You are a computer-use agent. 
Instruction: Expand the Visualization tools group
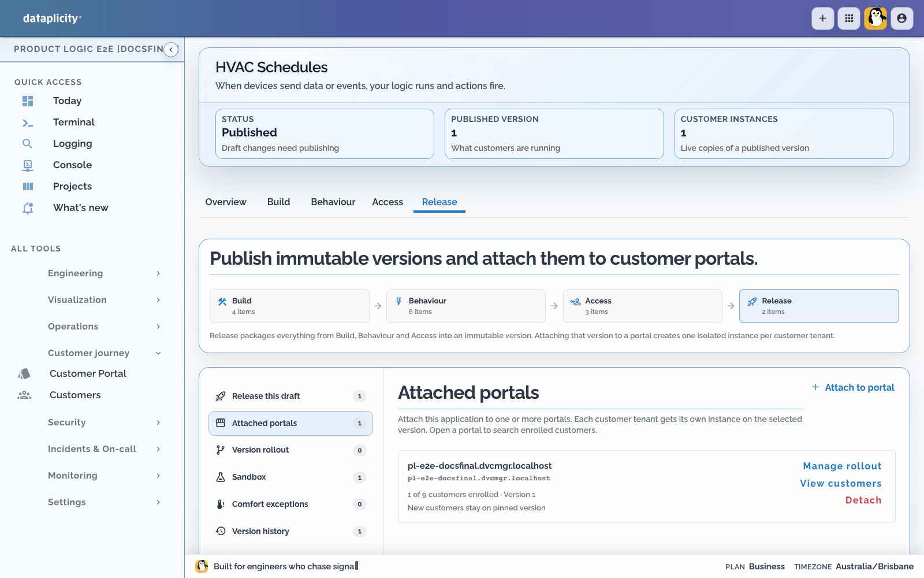(104, 300)
